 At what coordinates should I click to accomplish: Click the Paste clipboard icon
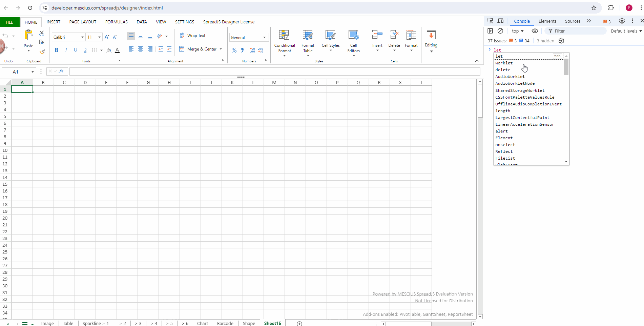tap(28, 36)
